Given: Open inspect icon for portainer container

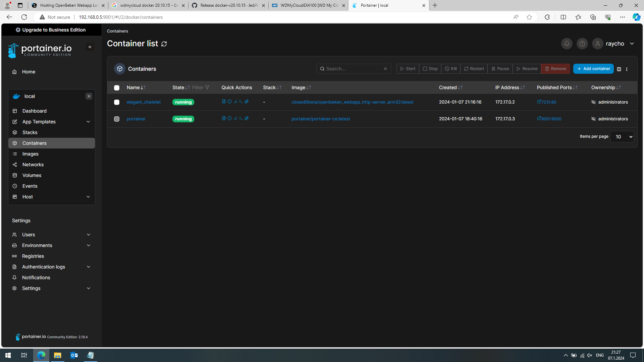Looking at the screenshot, I should click(x=229, y=118).
